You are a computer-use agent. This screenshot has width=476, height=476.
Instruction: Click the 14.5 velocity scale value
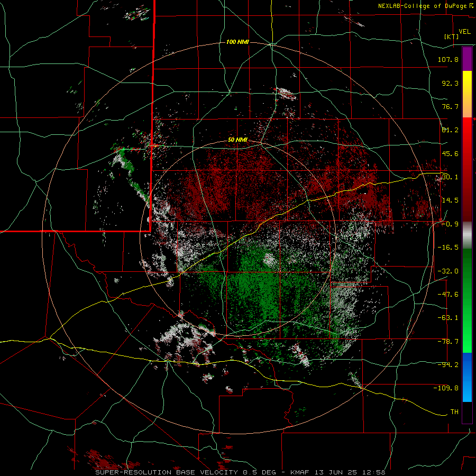tap(450, 200)
